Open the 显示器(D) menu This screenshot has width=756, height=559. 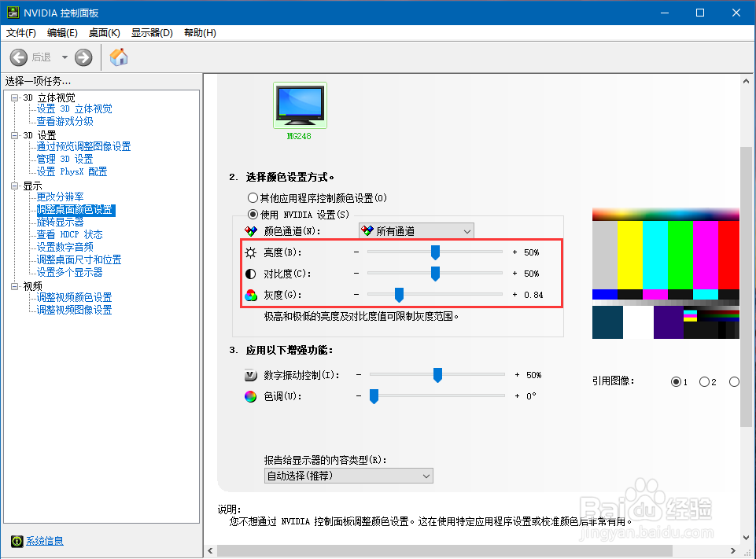[152, 33]
